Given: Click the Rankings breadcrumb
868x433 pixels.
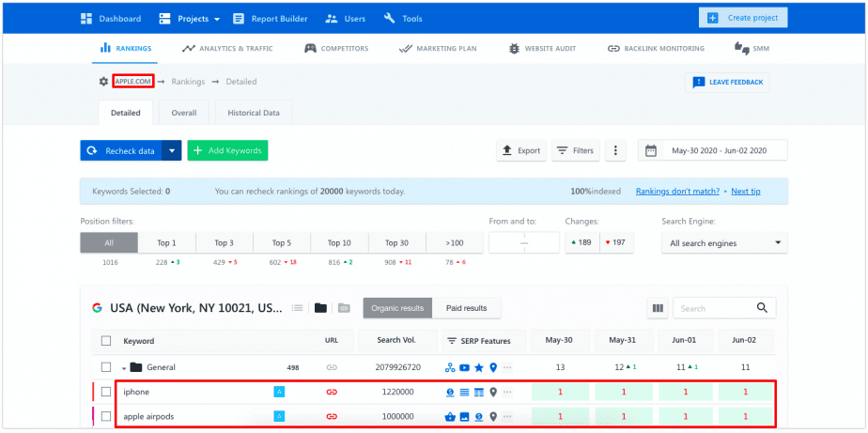Looking at the screenshot, I should tap(188, 82).
